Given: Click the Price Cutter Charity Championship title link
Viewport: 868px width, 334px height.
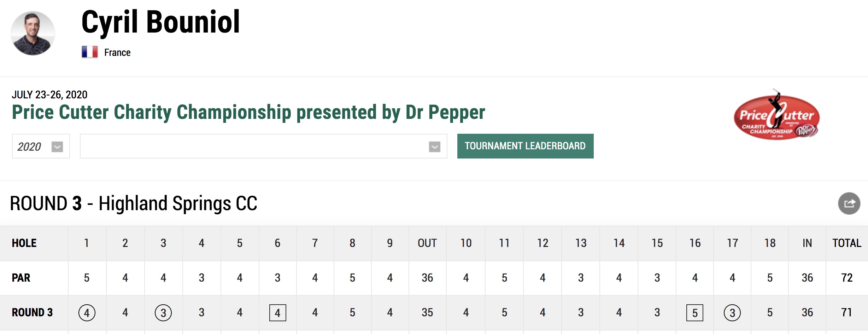Looking at the screenshot, I should pyautogui.click(x=248, y=112).
